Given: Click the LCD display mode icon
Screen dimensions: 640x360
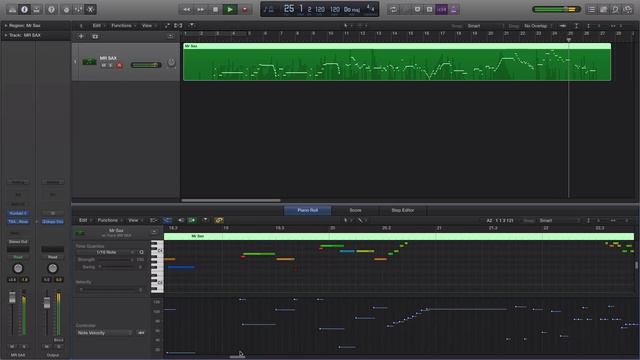Looking at the screenshot, I should (269, 9).
